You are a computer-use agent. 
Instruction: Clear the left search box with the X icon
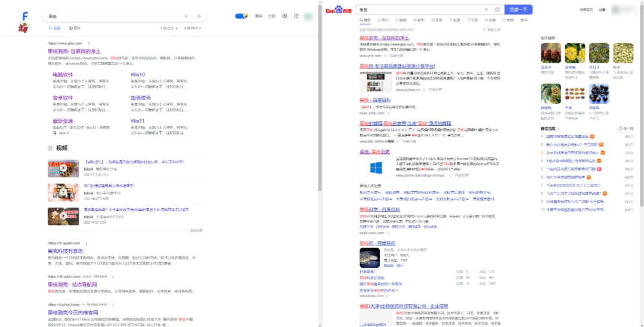point(185,17)
